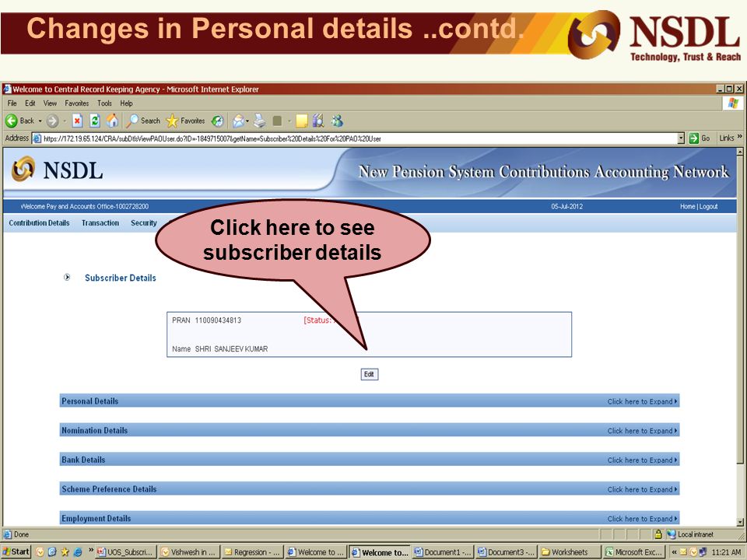
Task: Expand the Scheme Preference Details section
Action: tap(642, 489)
